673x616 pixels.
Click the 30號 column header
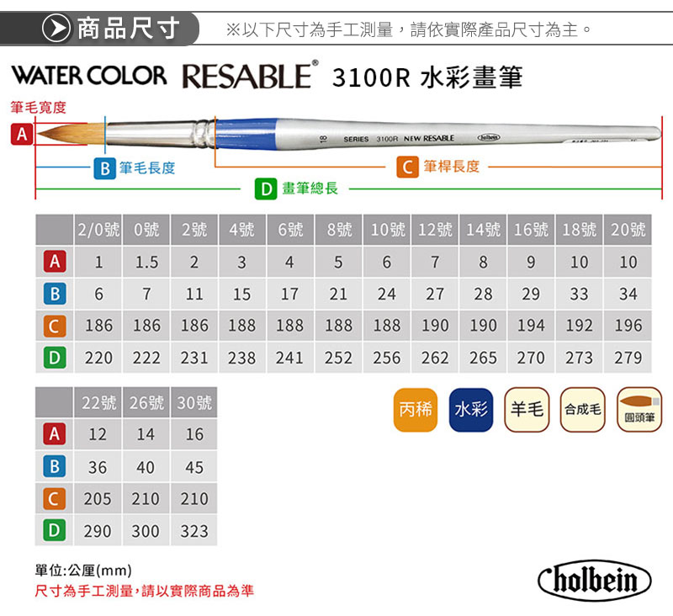tap(194, 402)
